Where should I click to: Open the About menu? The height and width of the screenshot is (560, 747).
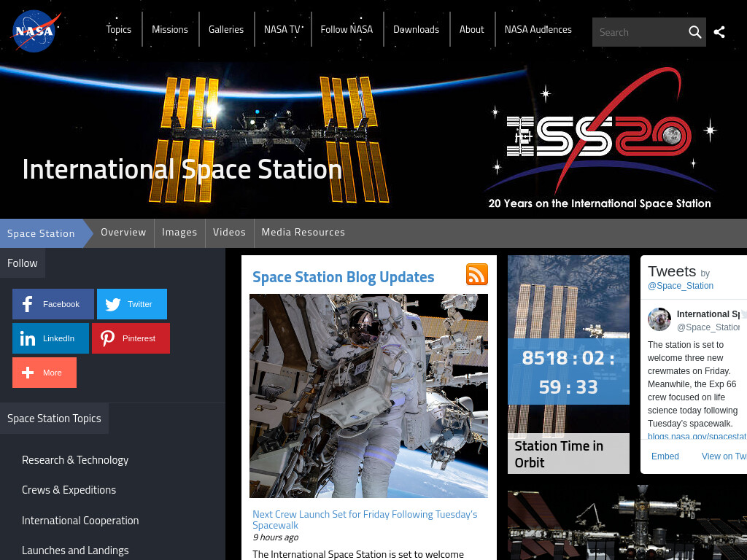point(472,29)
